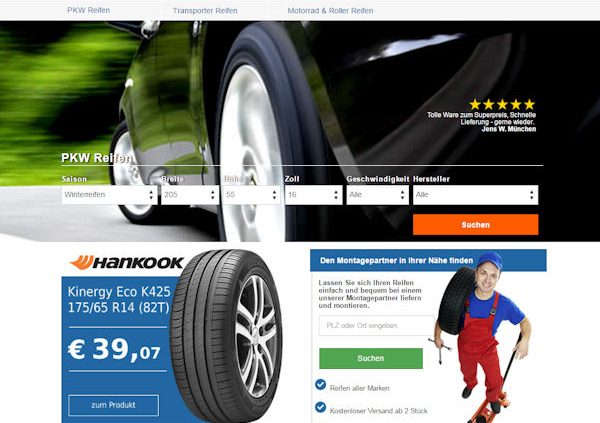The height and width of the screenshot is (423, 600).
Task: Focus the PLZ oder Ort eingeben field
Action: [377, 325]
